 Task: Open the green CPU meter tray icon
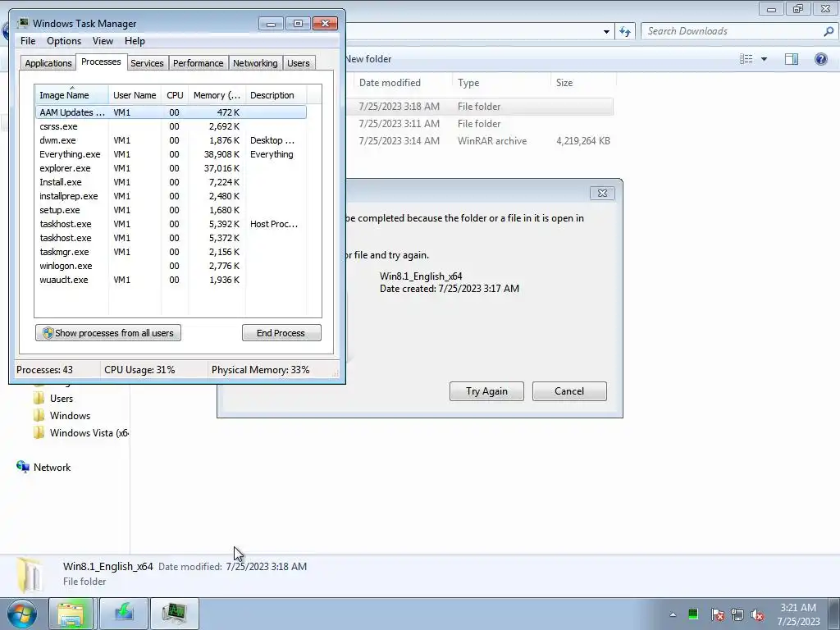693,614
